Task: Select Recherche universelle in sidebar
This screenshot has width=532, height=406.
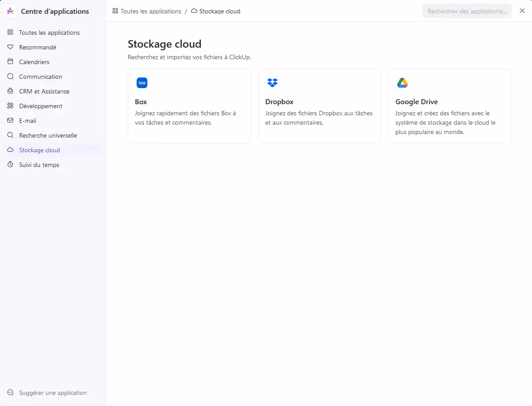Action: tap(48, 135)
